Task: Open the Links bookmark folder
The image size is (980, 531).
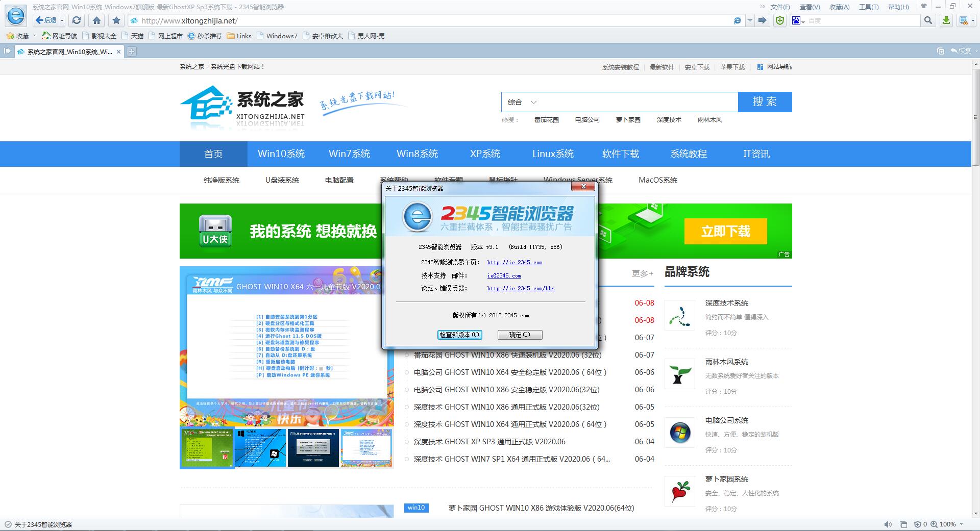Action: coord(239,36)
